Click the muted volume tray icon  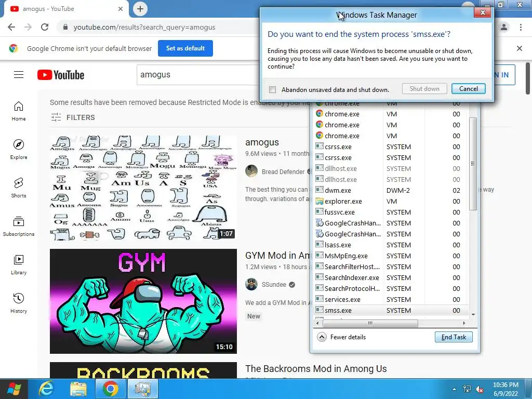coord(480,389)
